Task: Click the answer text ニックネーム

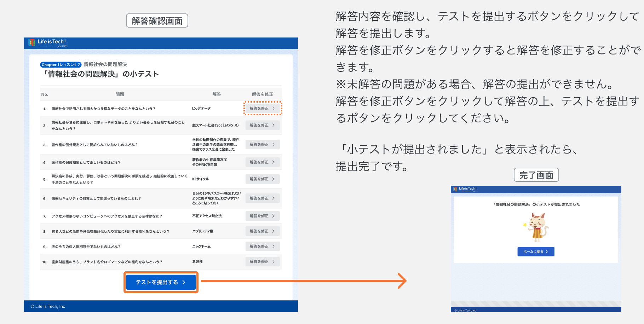Action: [201, 247]
